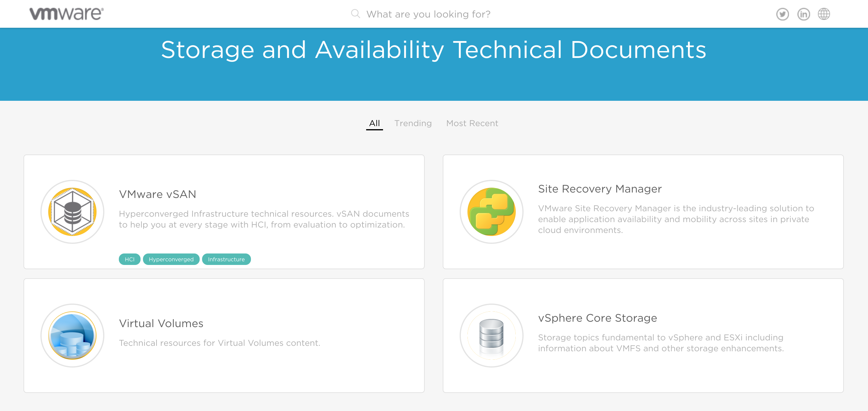Click the Infrastructure tag
Screen dimensions: 868x411
(226, 259)
